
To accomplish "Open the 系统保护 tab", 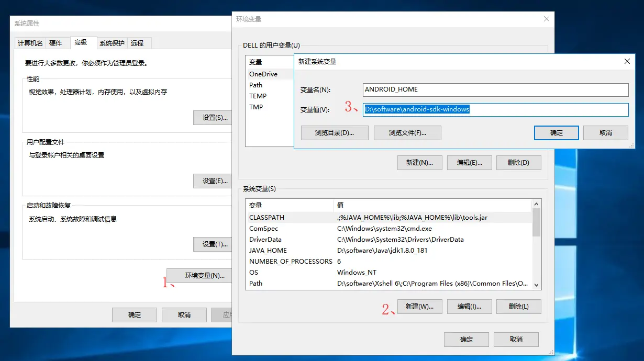I will [112, 43].
